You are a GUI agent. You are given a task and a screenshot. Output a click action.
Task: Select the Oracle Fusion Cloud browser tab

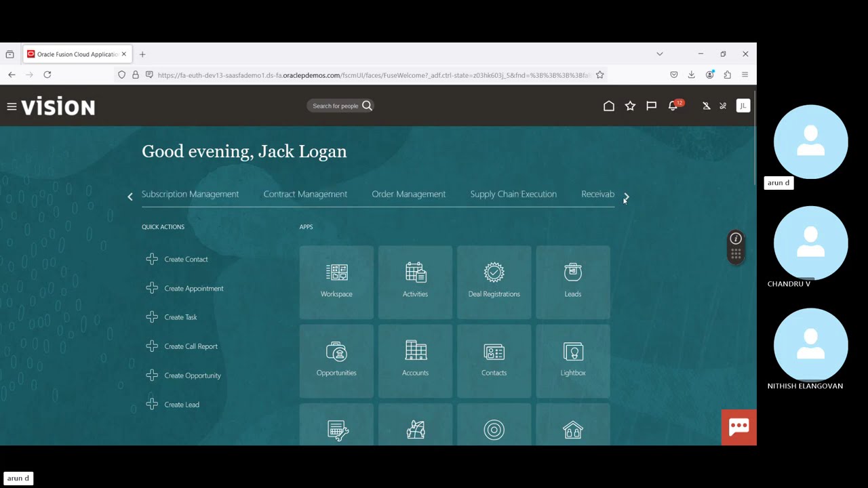coord(77,54)
